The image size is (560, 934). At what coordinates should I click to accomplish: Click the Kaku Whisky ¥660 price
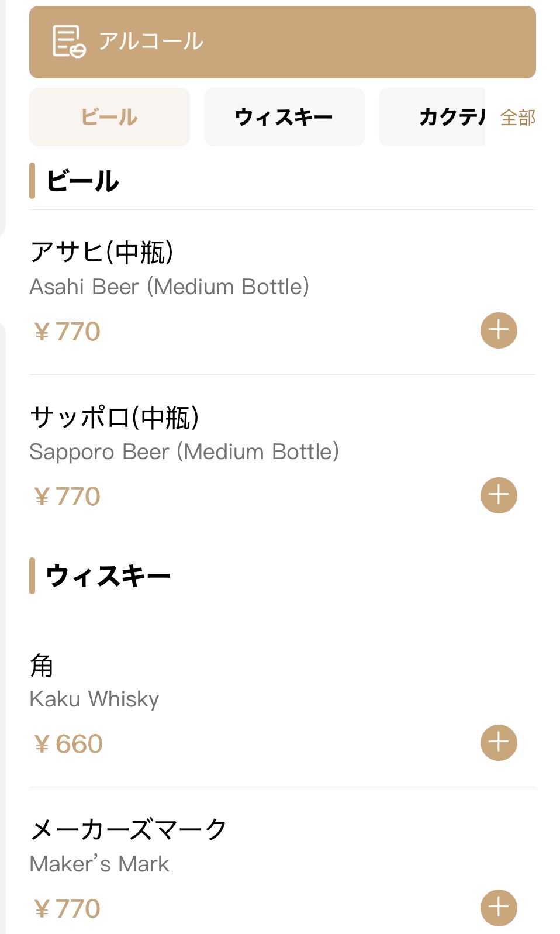(68, 744)
